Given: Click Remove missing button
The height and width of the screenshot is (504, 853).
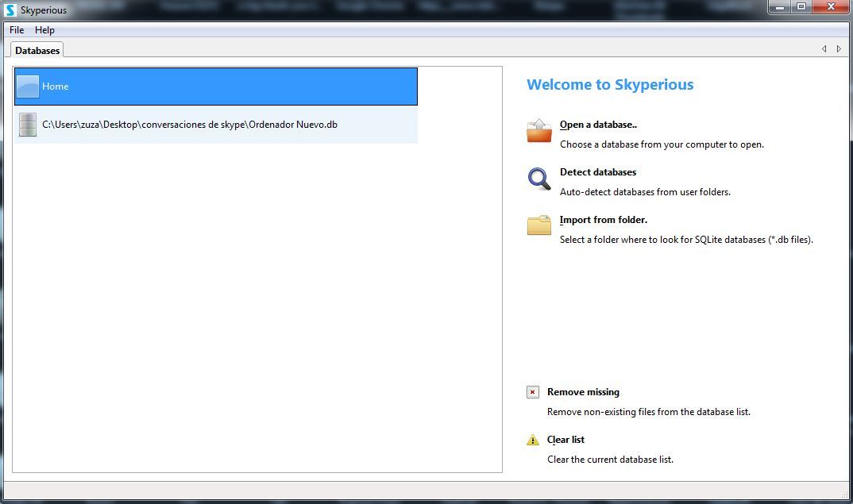Looking at the screenshot, I should click(583, 392).
